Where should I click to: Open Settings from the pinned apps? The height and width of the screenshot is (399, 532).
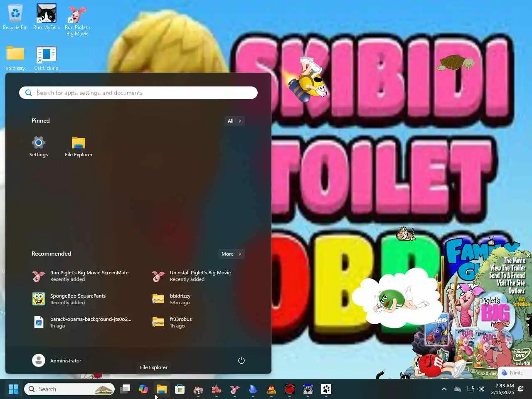point(39,147)
